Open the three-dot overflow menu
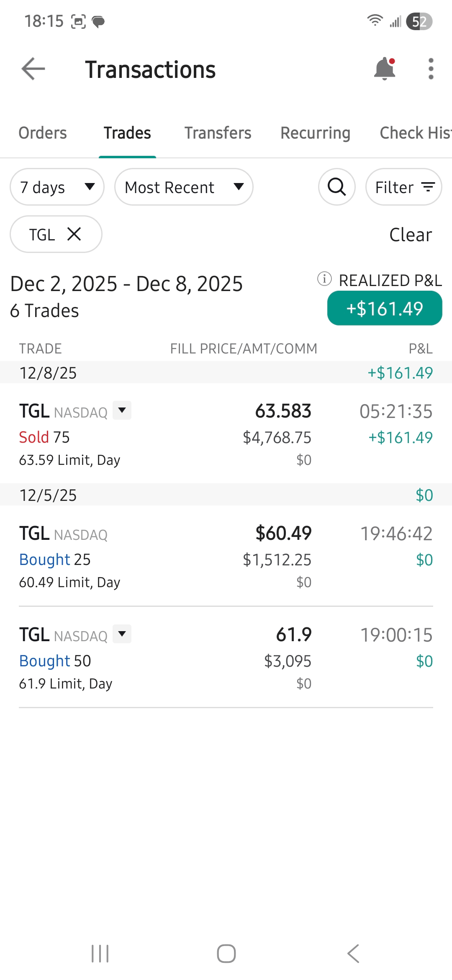The height and width of the screenshot is (980, 452). [431, 69]
